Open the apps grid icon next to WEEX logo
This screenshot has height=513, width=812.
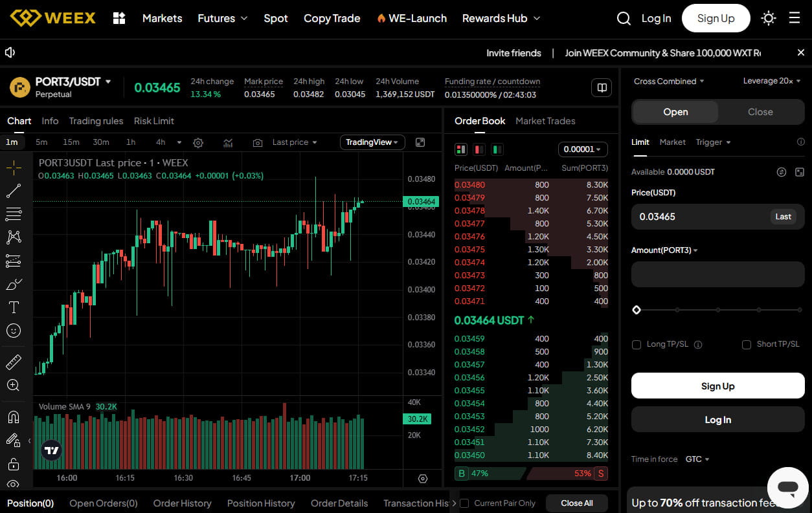[x=119, y=18]
